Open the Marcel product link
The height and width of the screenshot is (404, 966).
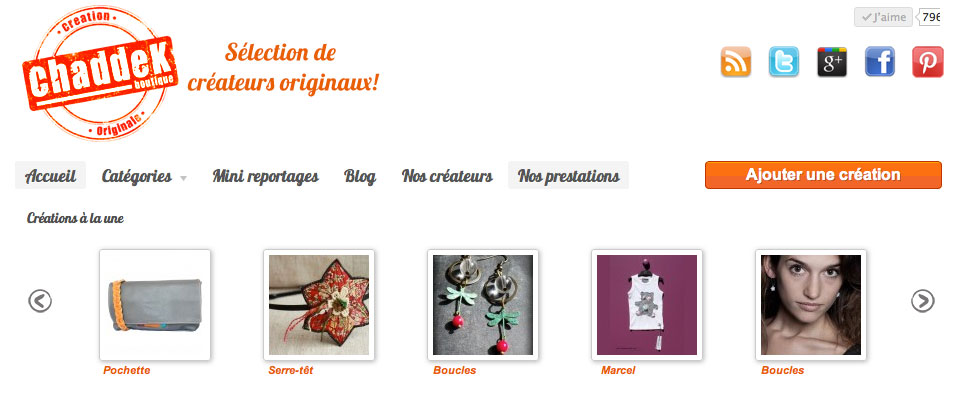coord(618,371)
